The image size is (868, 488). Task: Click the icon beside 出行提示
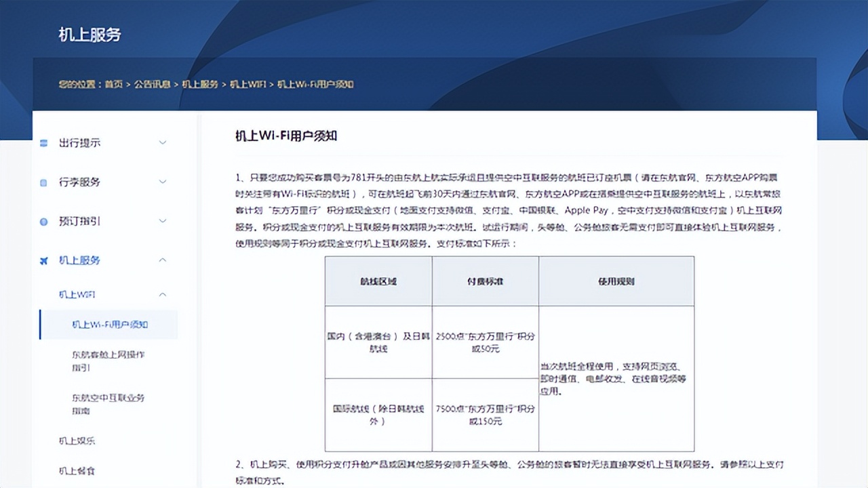[44, 143]
